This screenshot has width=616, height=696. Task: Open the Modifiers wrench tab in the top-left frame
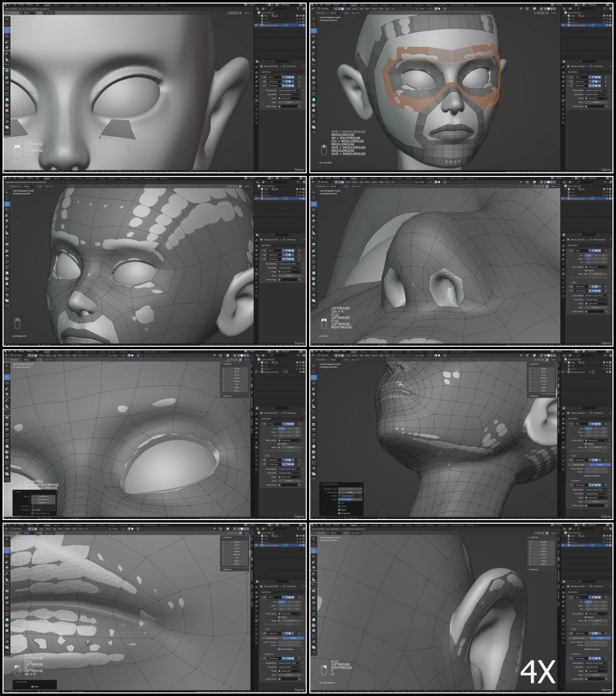tap(257, 99)
